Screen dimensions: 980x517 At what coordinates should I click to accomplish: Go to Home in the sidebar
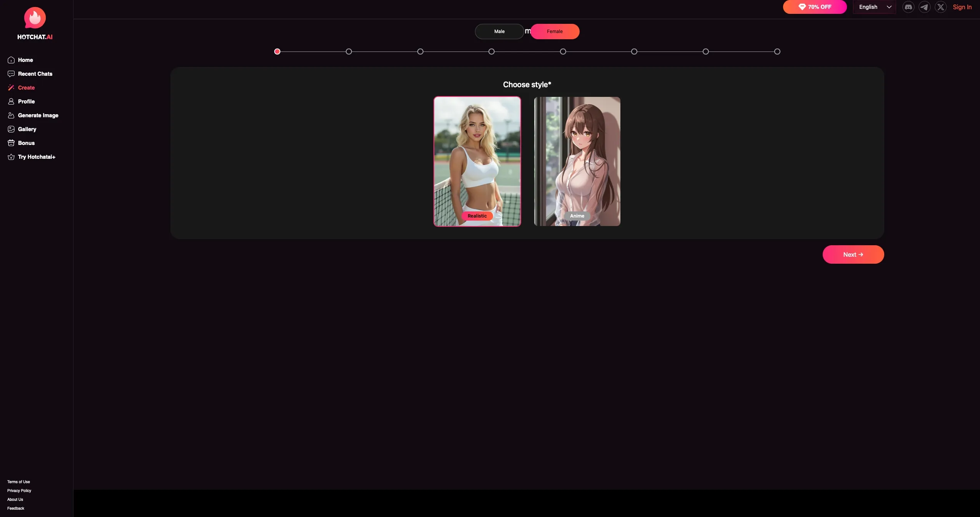(x=25, y=60)
